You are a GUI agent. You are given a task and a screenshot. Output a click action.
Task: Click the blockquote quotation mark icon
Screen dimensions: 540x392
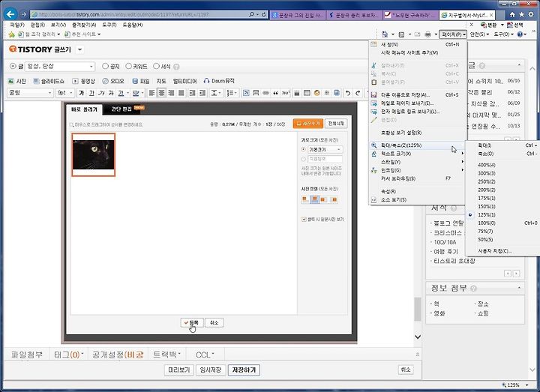(x=275, y=93)
